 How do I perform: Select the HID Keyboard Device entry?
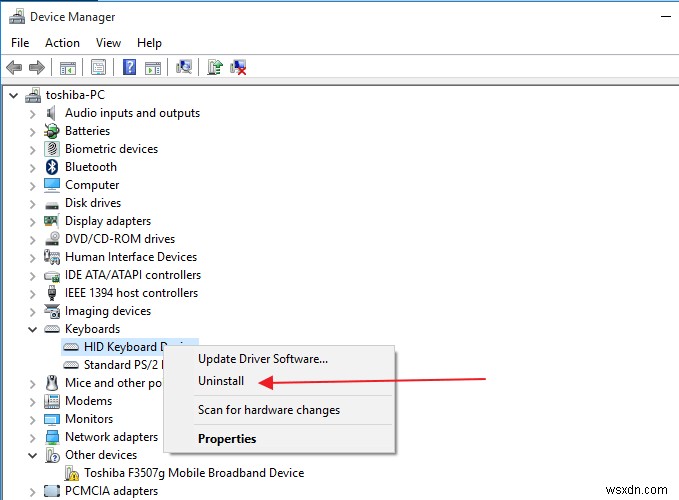tap(124, 347)
